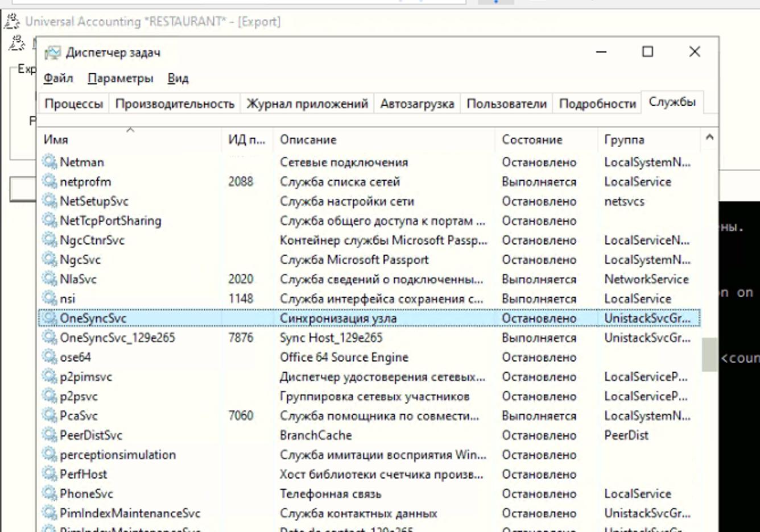
Task: Click the Task Manager title bar icon
Action: click(53, 52)
